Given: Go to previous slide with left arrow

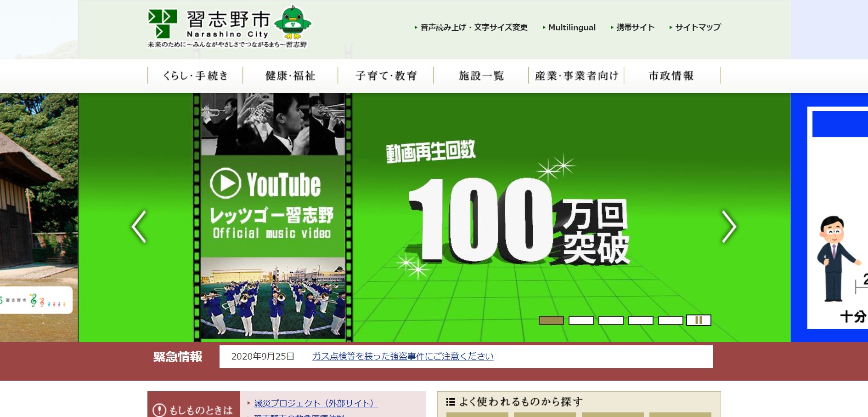Looking at the screenshot, I should click(x=139, y=226).
